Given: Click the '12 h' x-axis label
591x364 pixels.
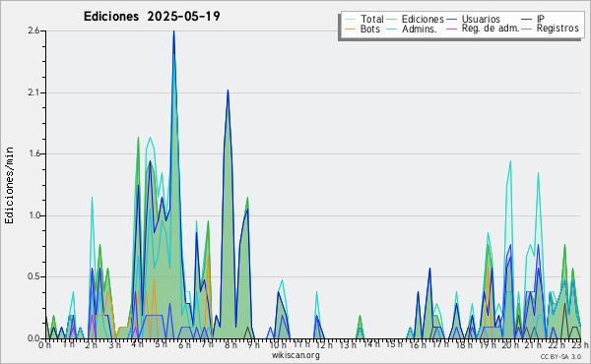Looking at the screenshot, I should click(x=324, y=345).
